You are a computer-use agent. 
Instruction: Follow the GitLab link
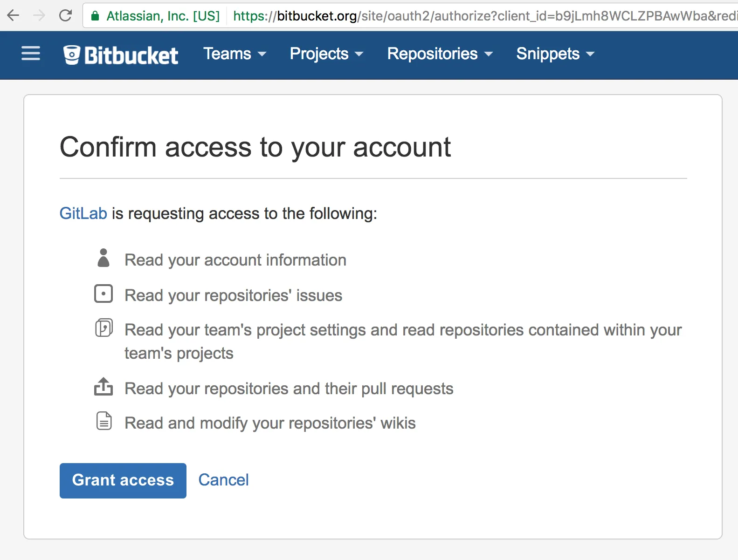click(x=83, y=213)
